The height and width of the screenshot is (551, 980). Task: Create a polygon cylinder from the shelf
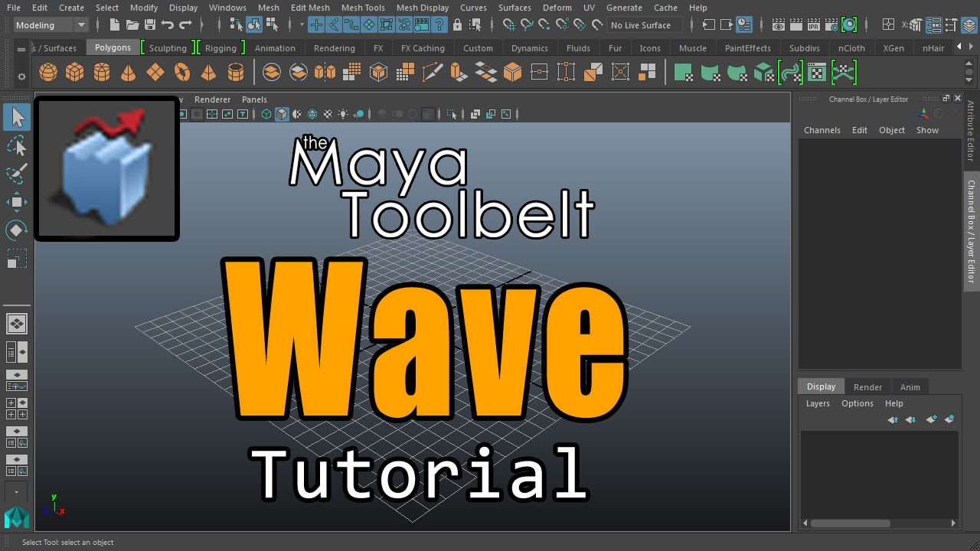pos(101,73)
